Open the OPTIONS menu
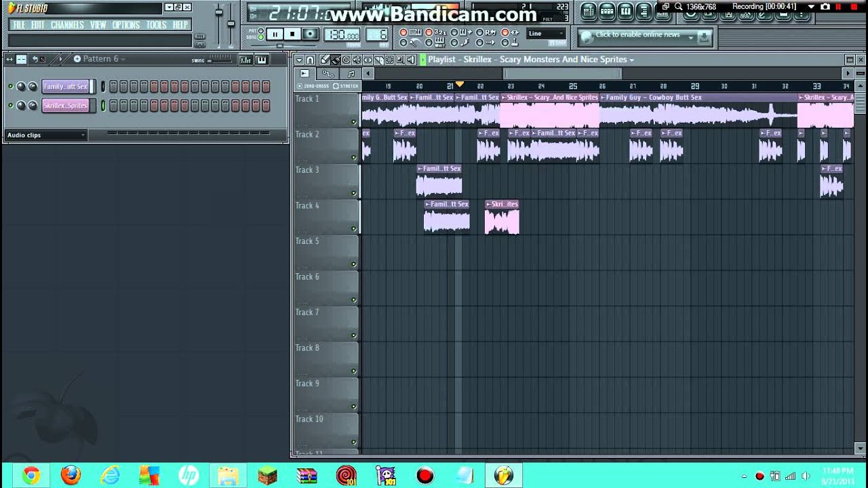Screen dimensions: 868x488 tap(126, 25)
